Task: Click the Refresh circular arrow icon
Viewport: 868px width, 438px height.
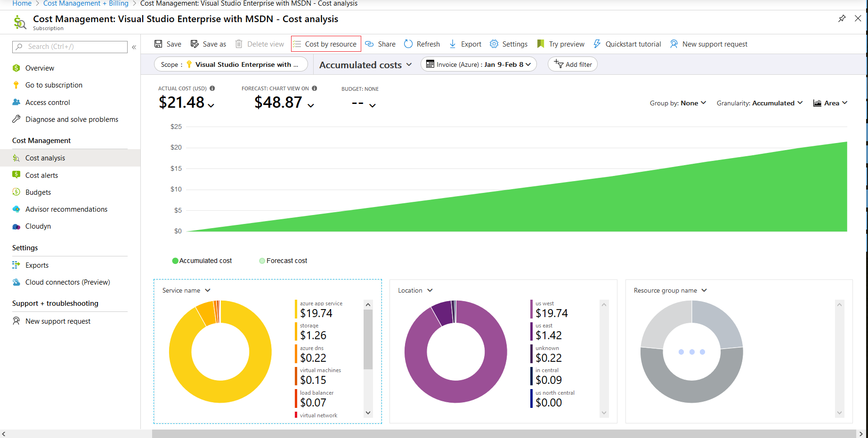Action: tap(408, 44)
